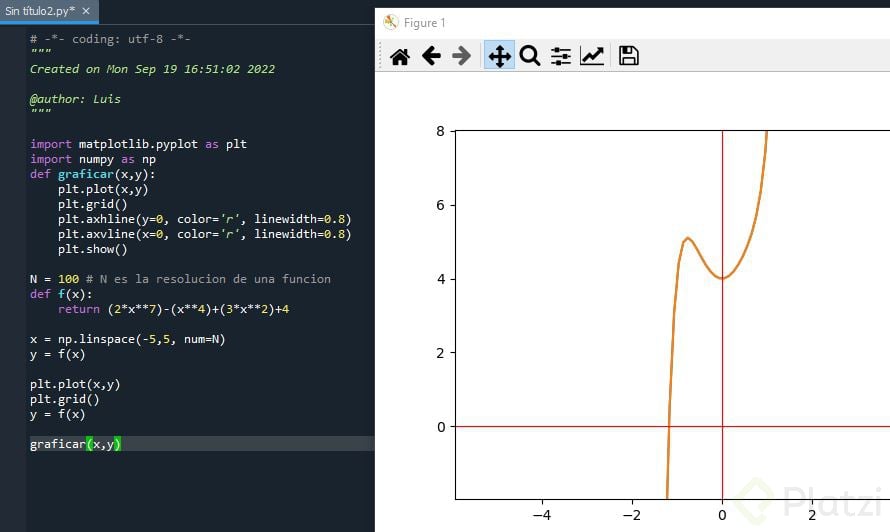The width and height of the screenshot is (890, 532).
Task: Click the plt.axhline(y=0...) code line
Action: (x=204, y=219)
